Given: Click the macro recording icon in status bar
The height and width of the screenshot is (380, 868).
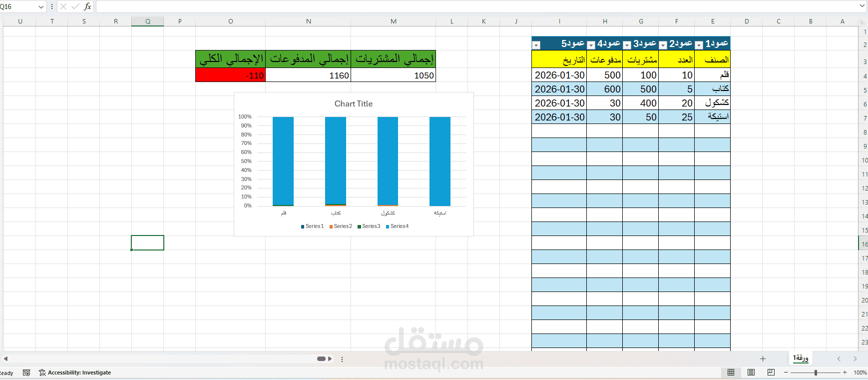Looking at the screenshot, I should click(26, 372).
